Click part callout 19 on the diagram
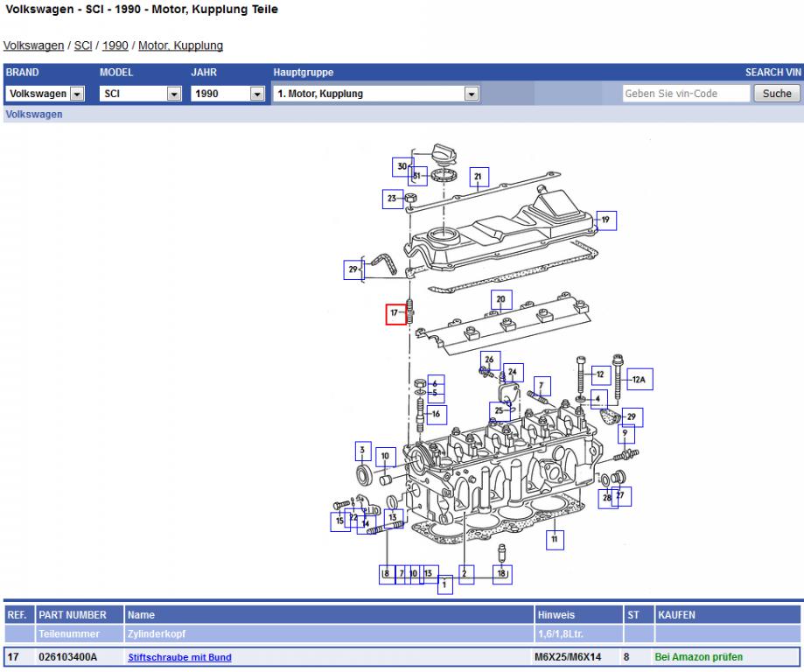The height and width of the screenshot is (672, 804). [605, 220]
